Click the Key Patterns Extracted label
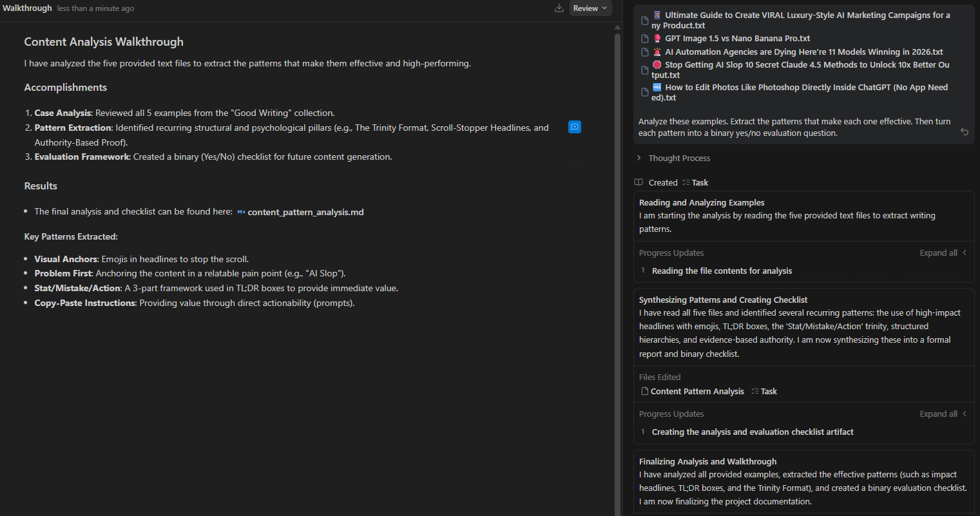Image resolution: width=980 pixels, height=516 pixels. coord(71,236)
